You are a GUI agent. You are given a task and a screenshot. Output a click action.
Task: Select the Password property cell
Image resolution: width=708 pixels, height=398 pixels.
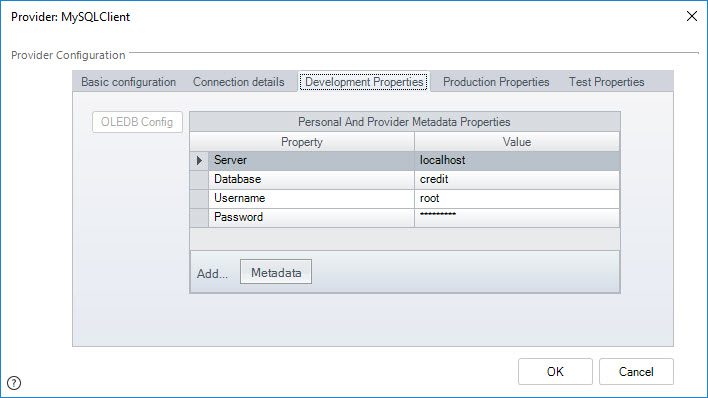[311, 217]
